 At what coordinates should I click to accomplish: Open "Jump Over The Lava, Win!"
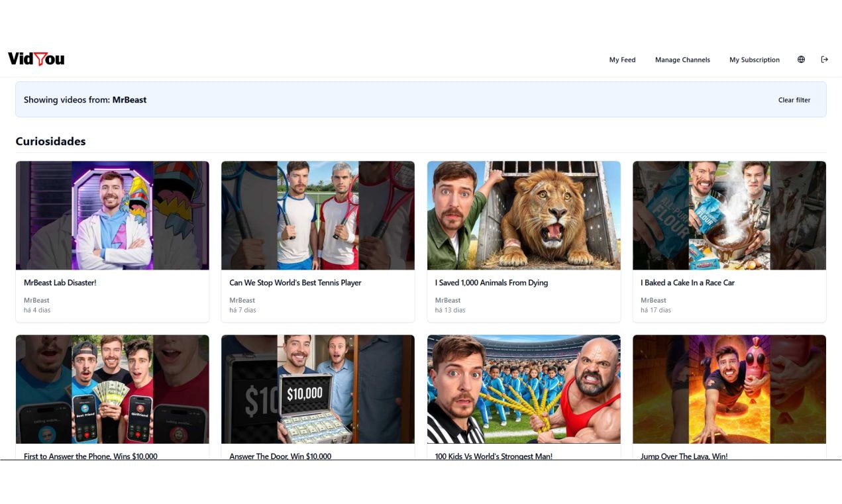coord(684,456)
